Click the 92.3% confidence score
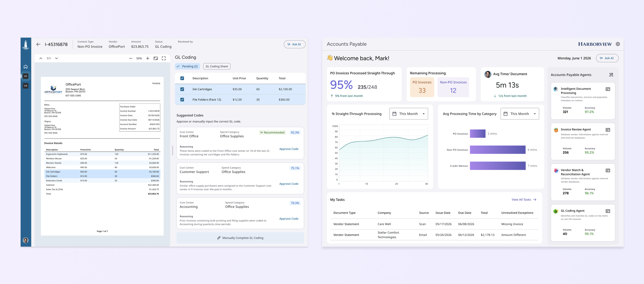The width and height of the screenshot is (644, 284). (x=295, y=133)
